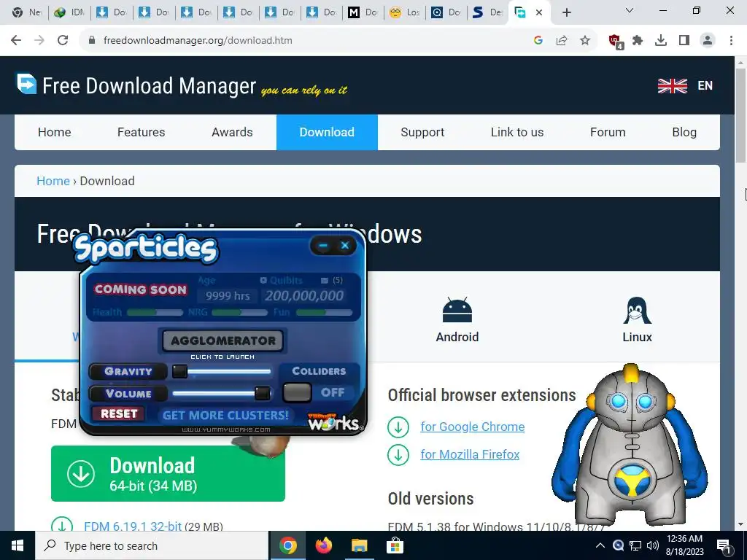Image resolution: width=747 pixels, height=560 pixels.
Task: Open File Explorer from the taskbar
Action: [x=359, y=545]
